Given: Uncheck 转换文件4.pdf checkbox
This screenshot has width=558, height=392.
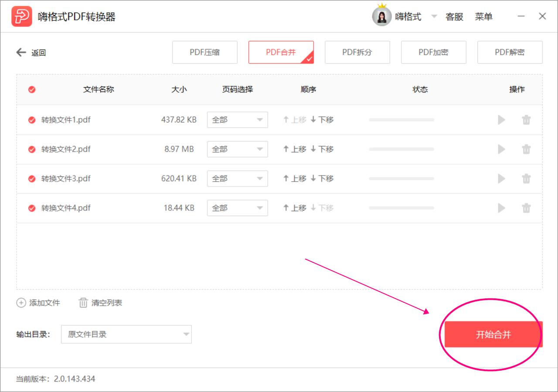Looking at the screenshot, I should (x=32, y=208).
